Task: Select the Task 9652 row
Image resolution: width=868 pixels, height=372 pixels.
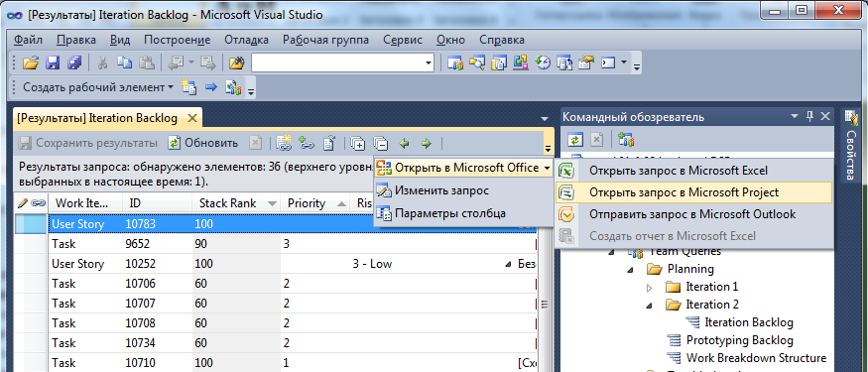Action: (276, 244)
